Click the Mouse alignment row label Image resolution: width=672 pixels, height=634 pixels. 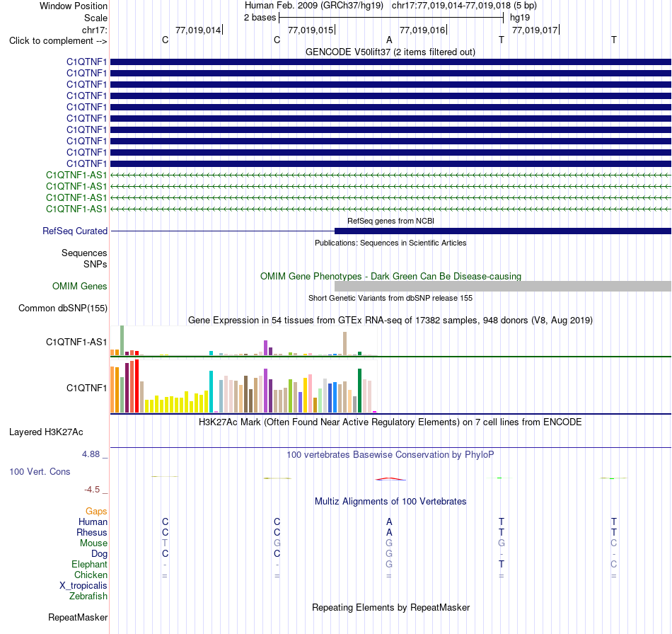click(93, 543)
